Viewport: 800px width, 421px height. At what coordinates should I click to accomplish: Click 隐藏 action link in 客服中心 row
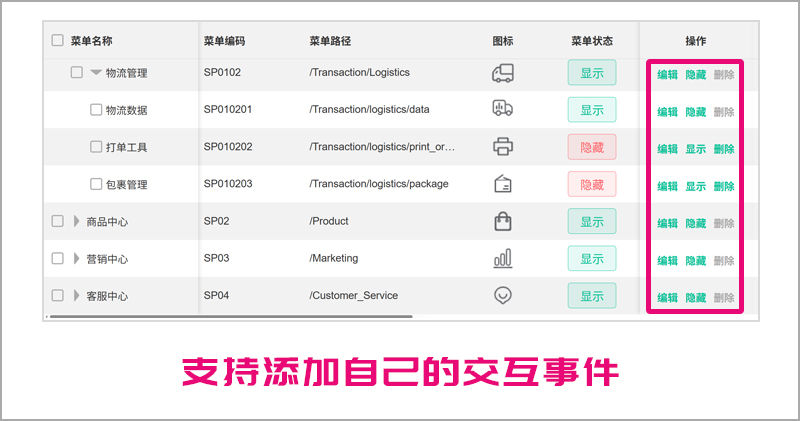(x=695, y=298)
